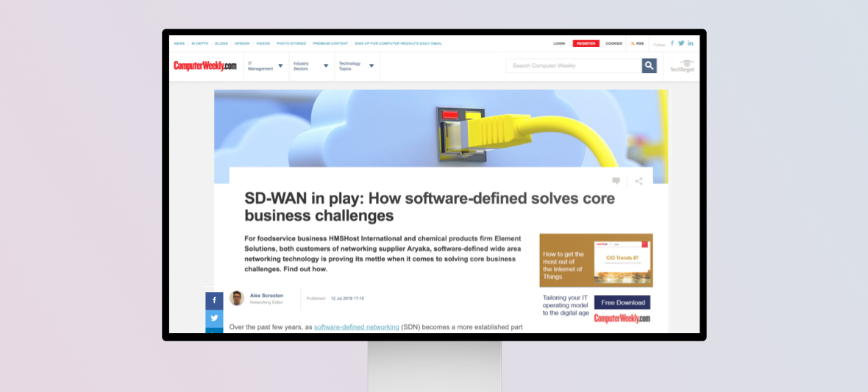Open the Photo Stories menu item
The height and width of the screenshot is (392, 868).
(x=291, y=43)
